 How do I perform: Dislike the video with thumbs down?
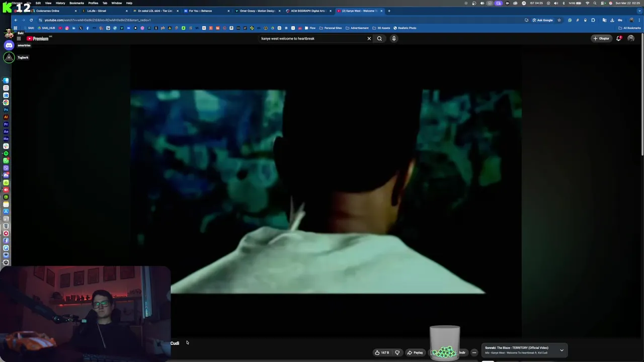(x=397, y=352)
